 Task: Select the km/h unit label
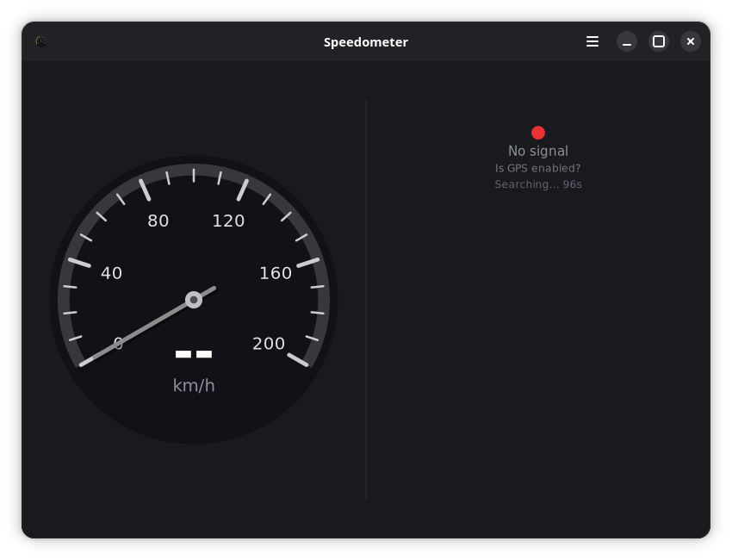(194, 385)
